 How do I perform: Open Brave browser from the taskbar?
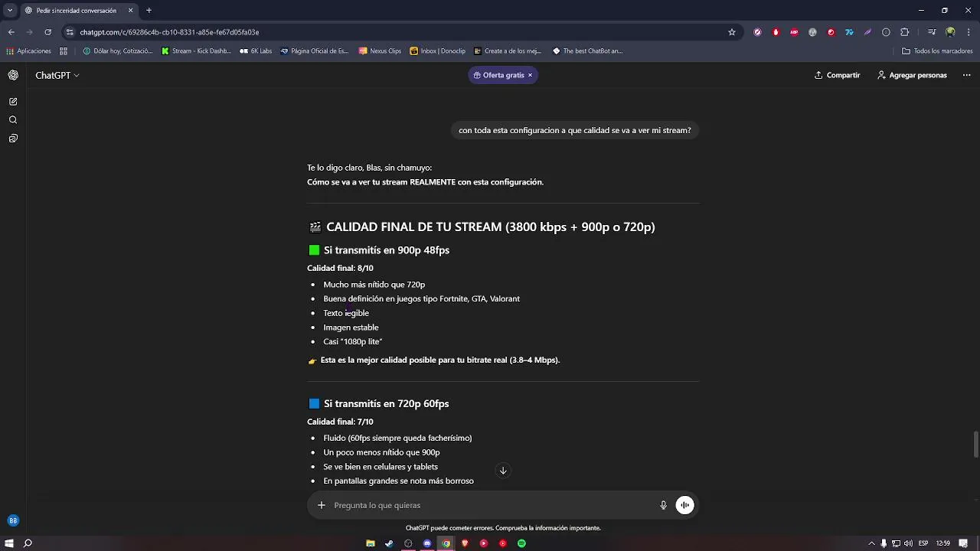coord(465,543)
